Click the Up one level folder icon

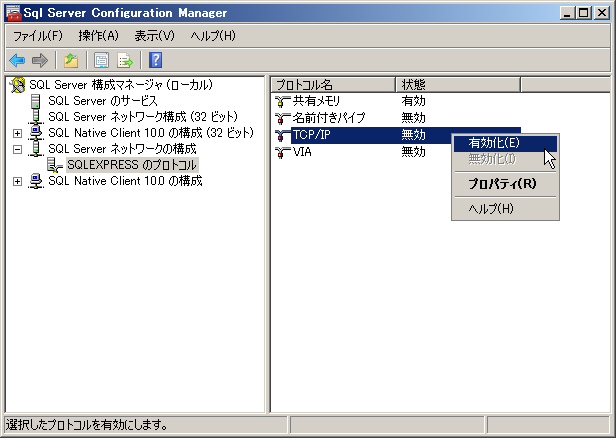coord(71,60)
